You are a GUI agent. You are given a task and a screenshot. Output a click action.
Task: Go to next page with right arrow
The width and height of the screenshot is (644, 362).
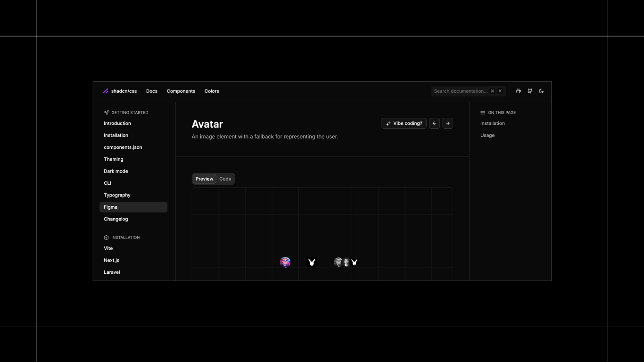coord(448,123)
